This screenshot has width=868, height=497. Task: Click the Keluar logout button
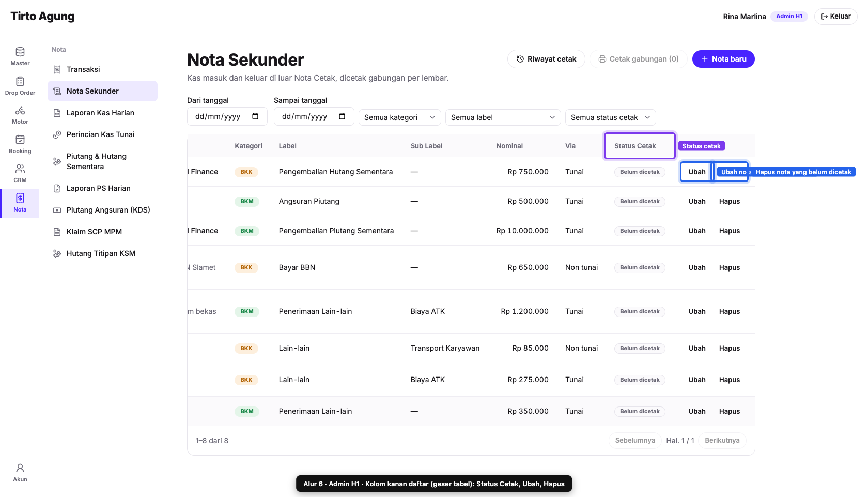[x=835, y=17]
